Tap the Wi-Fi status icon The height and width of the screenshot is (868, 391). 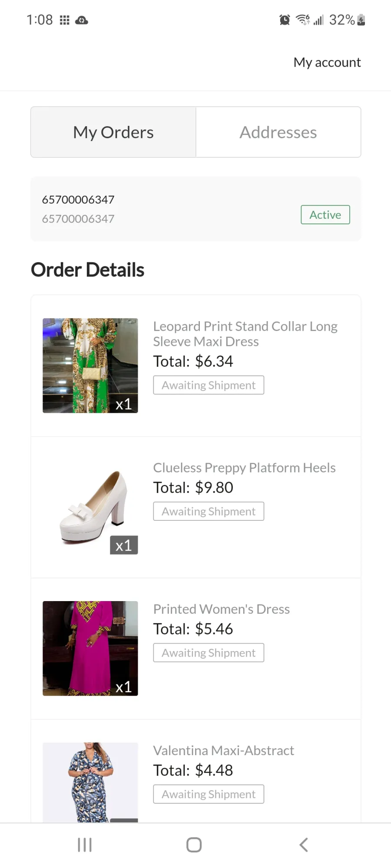(303, 20)
